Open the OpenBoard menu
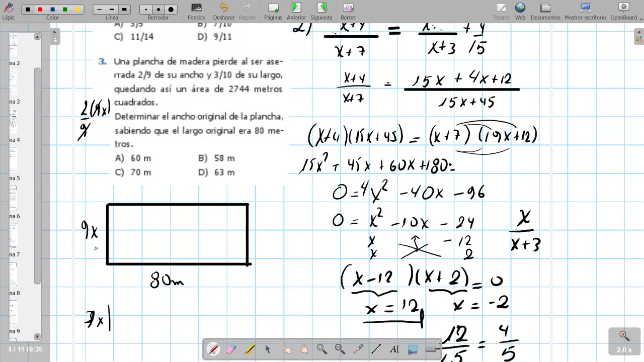 coord(624,11)
